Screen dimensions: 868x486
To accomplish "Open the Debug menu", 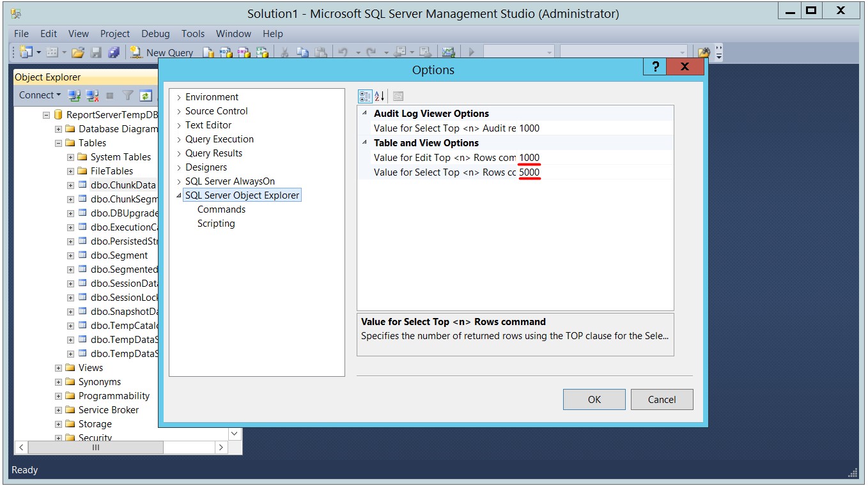I will pos(155,33).
